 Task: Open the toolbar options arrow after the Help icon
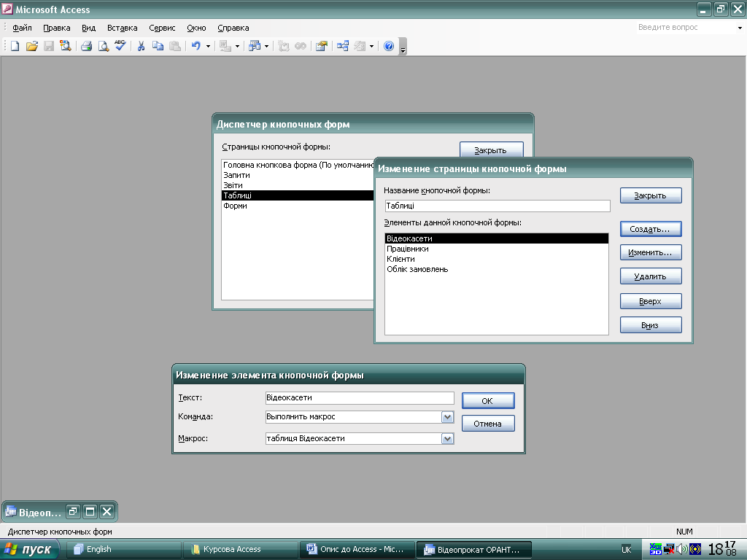pyautogui.click(x=403, y=47)
